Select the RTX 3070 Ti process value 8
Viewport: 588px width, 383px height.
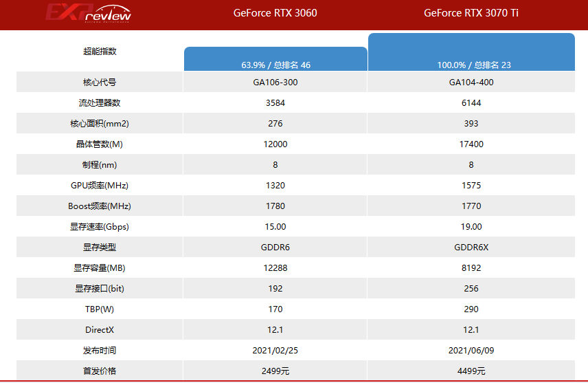pyautogui.click(x=471, y=165)
